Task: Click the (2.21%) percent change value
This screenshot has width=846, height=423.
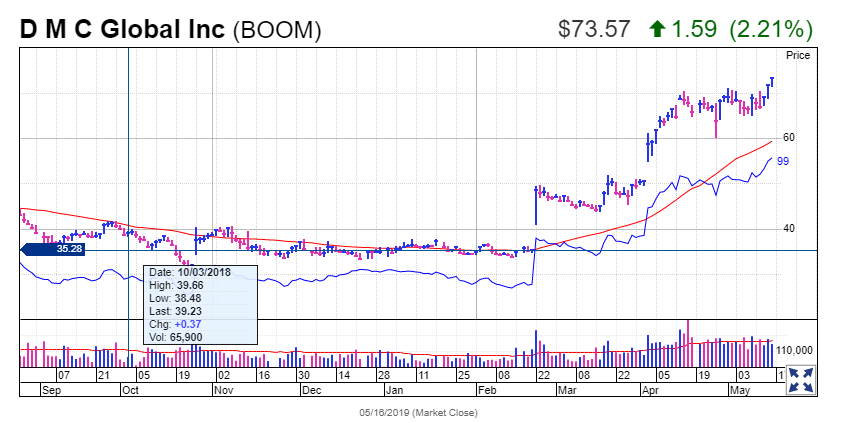Action: [x=770, y=30]
